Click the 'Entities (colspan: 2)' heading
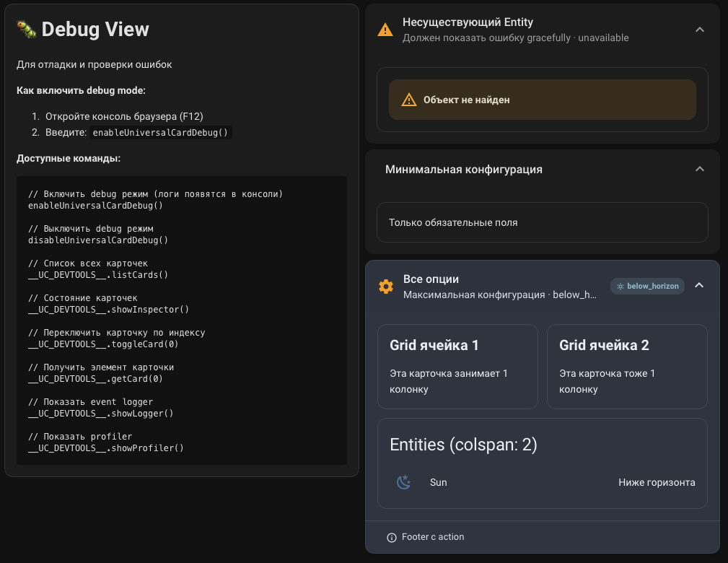Screen dimensions: 728x563 pyautogui.click(x=463, y=445)
